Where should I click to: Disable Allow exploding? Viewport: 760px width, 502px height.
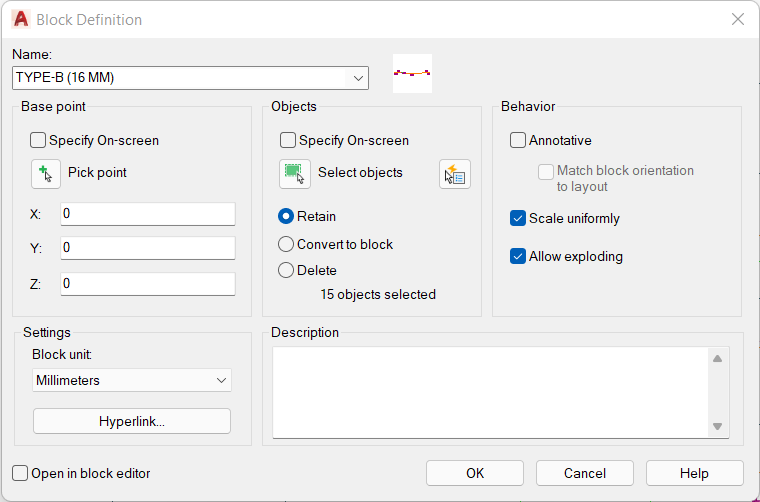coord(518,256)
